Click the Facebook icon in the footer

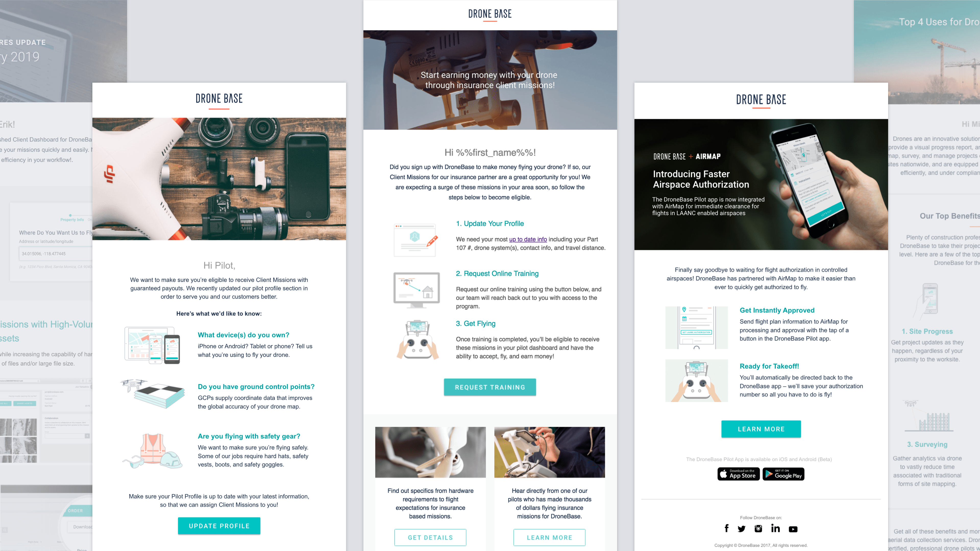(727, 528)
